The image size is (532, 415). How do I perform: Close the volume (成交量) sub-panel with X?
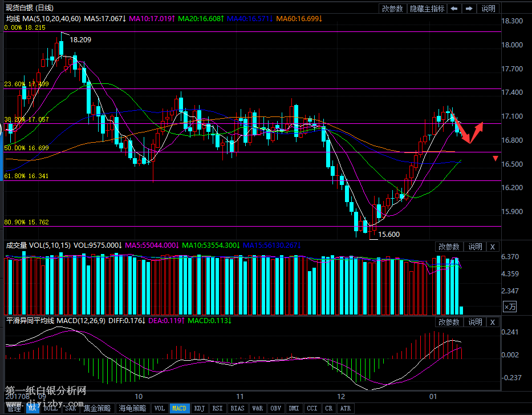click(493, 247)
